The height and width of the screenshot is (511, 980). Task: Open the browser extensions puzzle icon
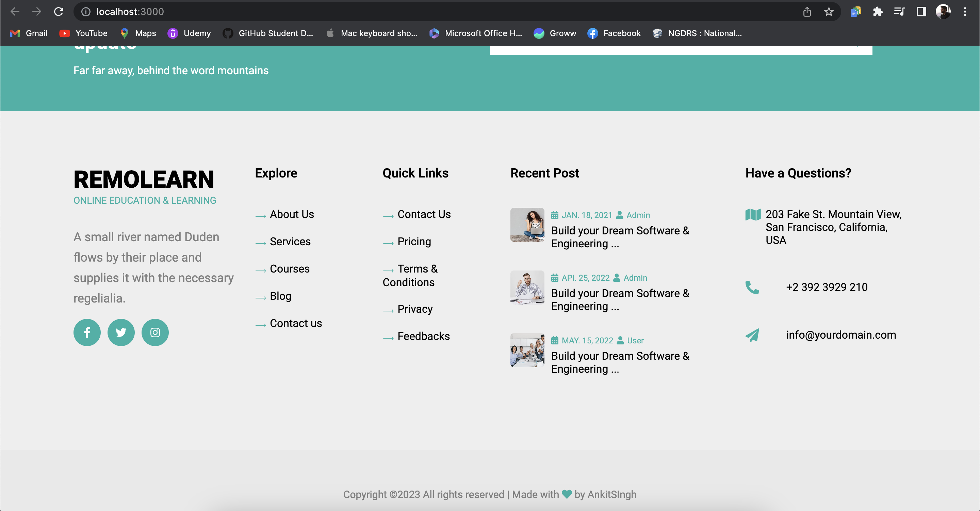click(878, 12)
